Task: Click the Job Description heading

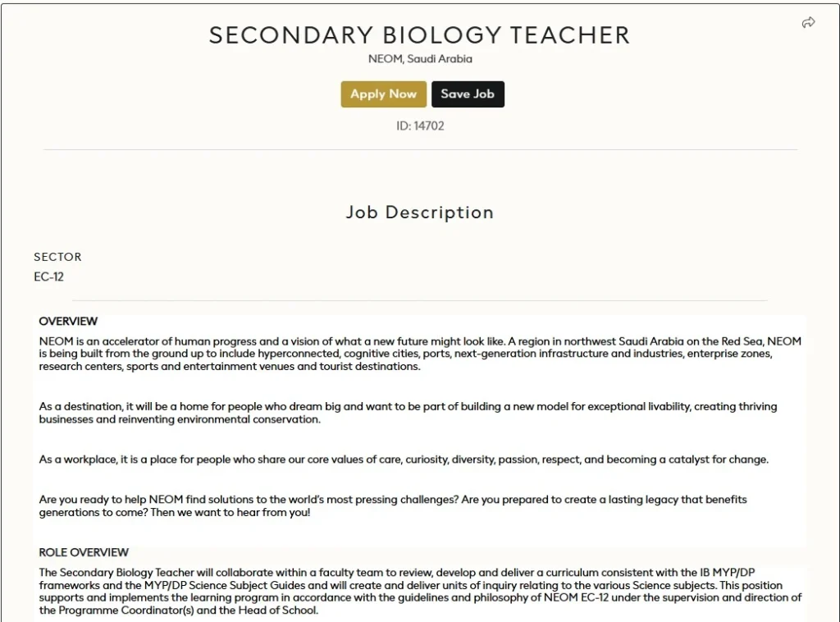Action: (419, 213)
